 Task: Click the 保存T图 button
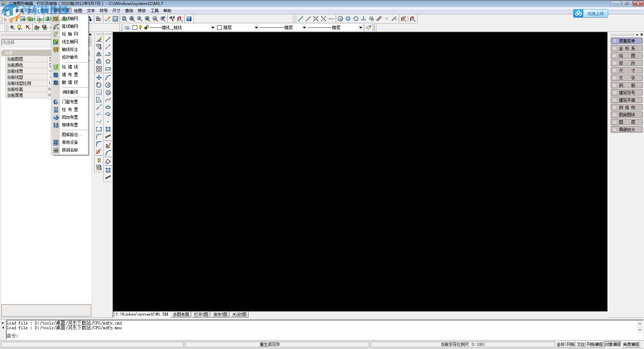pos(220,314)
